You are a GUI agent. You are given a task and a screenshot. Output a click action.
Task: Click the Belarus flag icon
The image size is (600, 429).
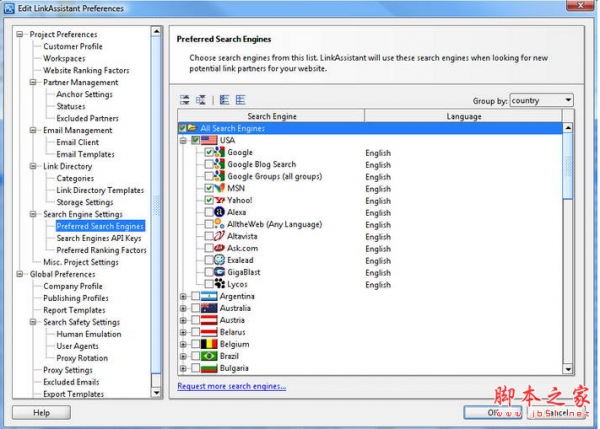tap(209, 332)
